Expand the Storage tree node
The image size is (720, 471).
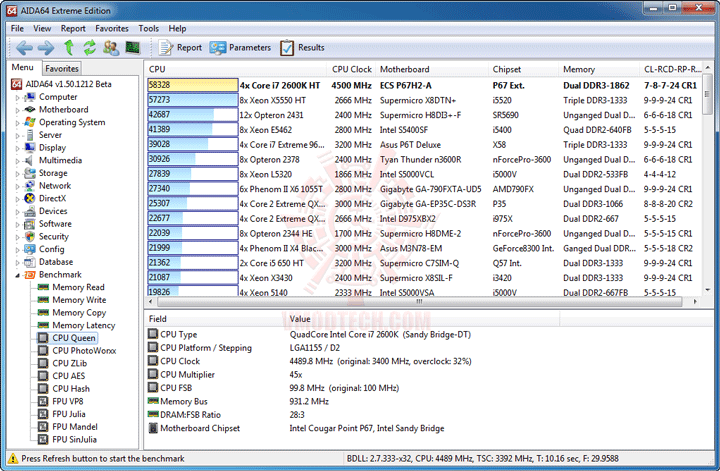(x=17, y=174)
